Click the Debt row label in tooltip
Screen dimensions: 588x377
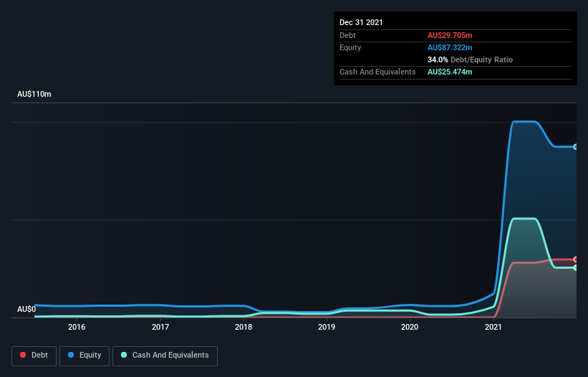[347, 35]
